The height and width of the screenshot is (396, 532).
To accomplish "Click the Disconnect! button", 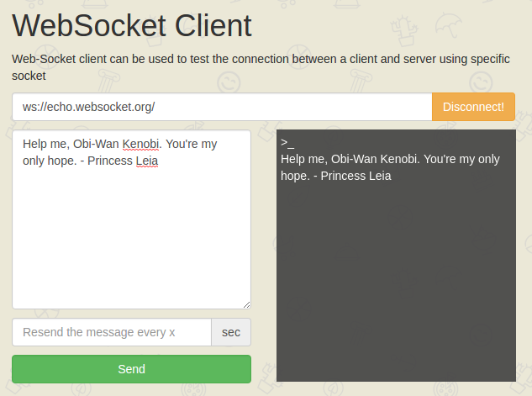I will tap(473, 107).
